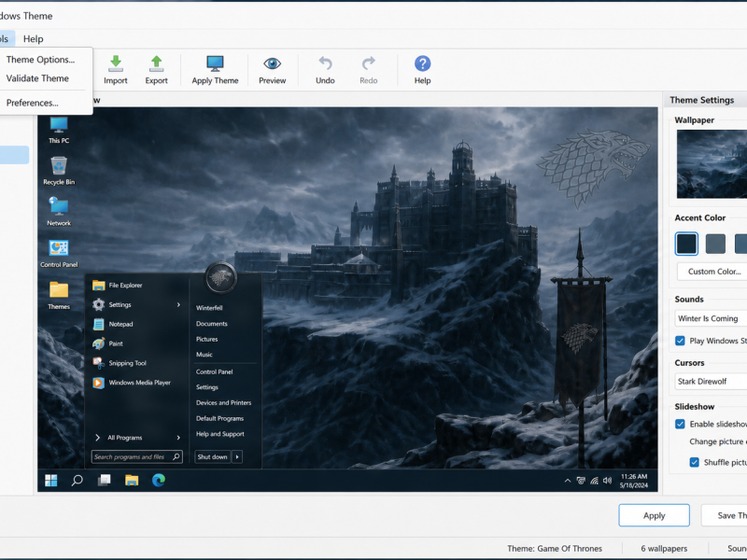
Task: Select the slate gray accent color swatch
Action: point(715,244)
